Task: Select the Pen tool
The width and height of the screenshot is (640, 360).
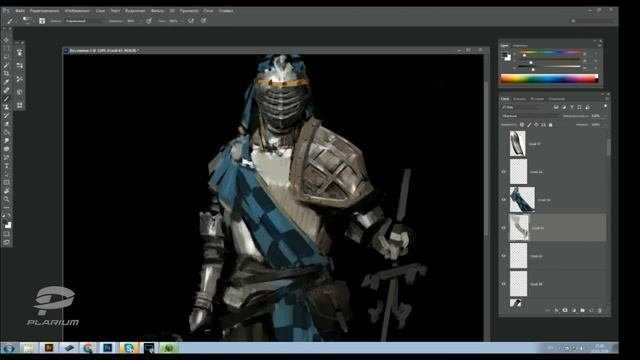Action: click(6, 157)
